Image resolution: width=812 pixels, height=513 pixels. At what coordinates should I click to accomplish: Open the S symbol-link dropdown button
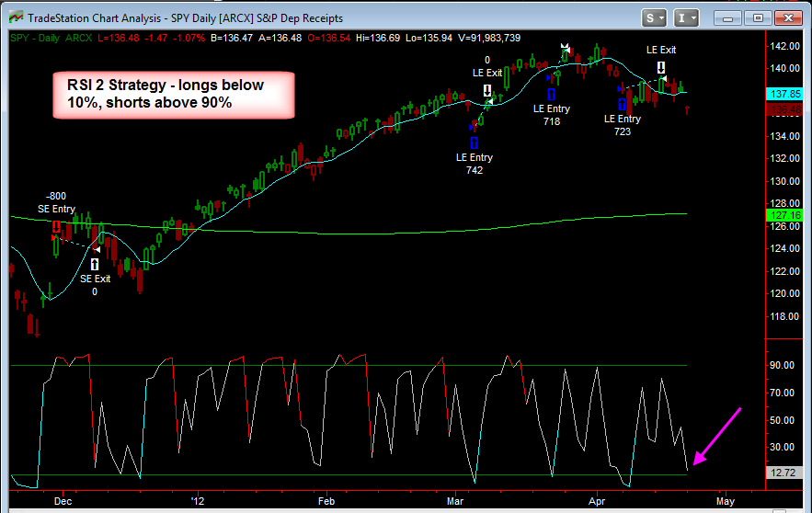(x=654, y=18)
